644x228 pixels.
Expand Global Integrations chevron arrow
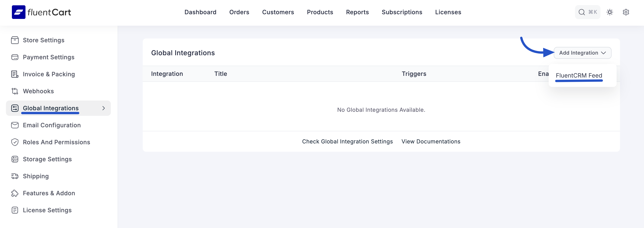[x=103, y=108]
